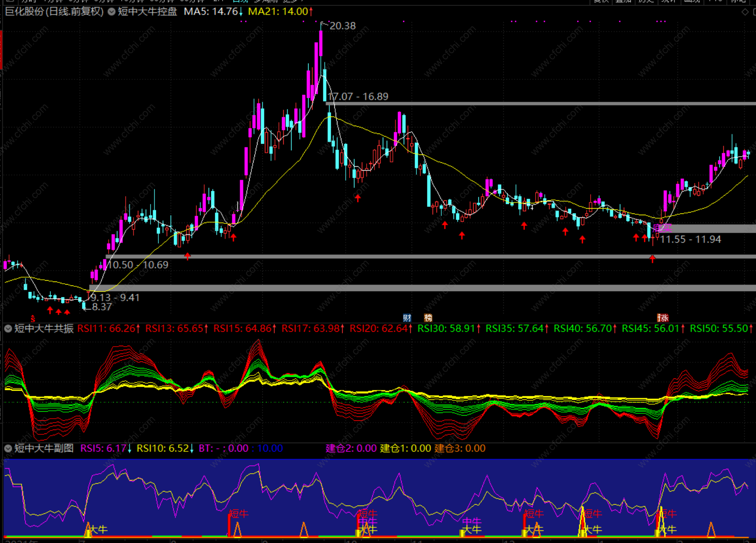756x543 pixels.
Task: Select the MA5: 14.76 moving average label
Action: tap(213, 12)
